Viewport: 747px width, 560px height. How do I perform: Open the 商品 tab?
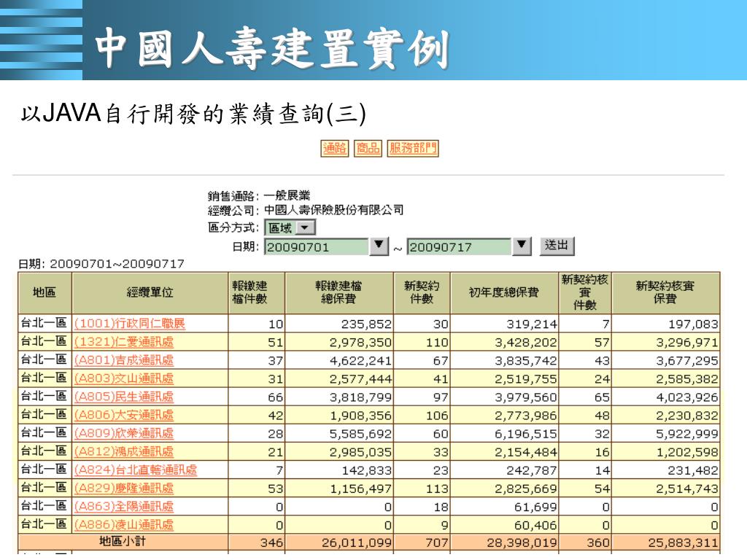click(x=368, y=148)
